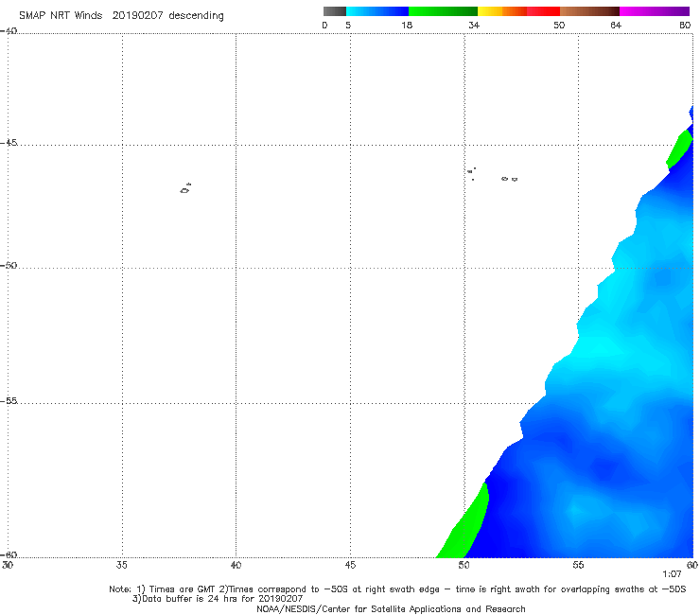Screen dimensions: 700x615
Task: Click latitude axis label '-50'
Action: pyautogui.click(x=9, y=265)
